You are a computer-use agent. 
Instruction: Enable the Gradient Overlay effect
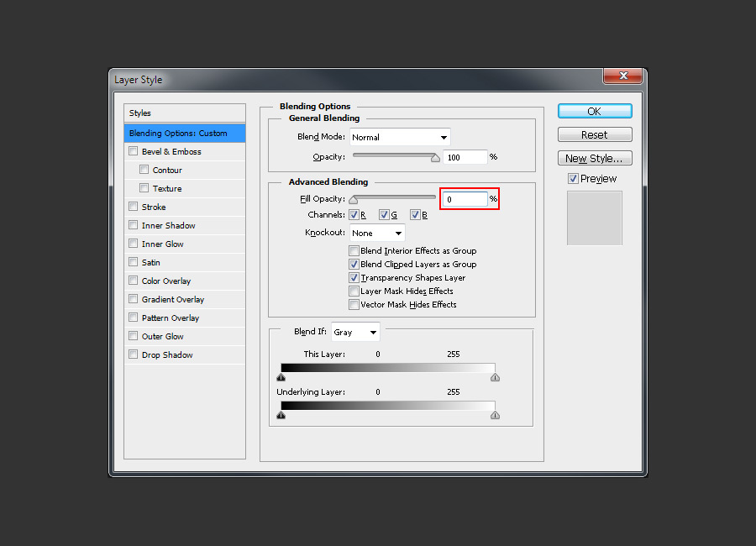pos(132,299)
